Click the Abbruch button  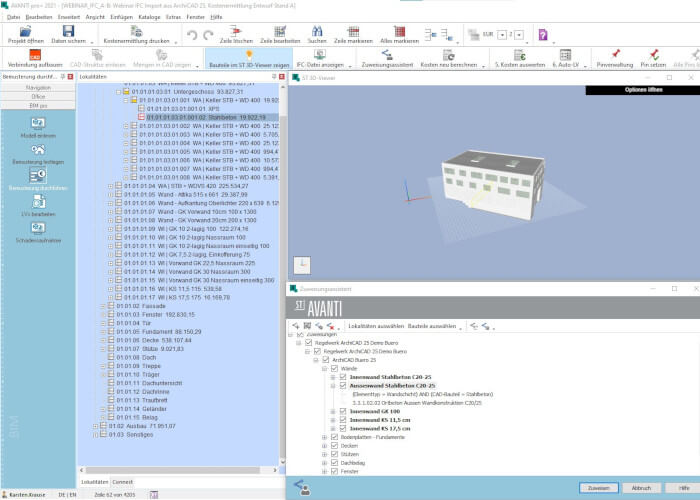pos(642,488)
